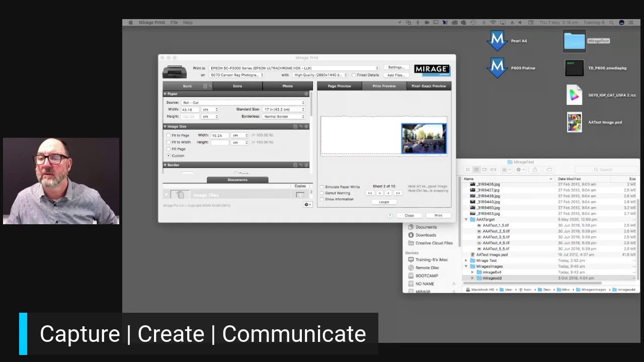Open the paper media dropdown showing 5070 Canson Rag
644x362 pixels.
236,75
